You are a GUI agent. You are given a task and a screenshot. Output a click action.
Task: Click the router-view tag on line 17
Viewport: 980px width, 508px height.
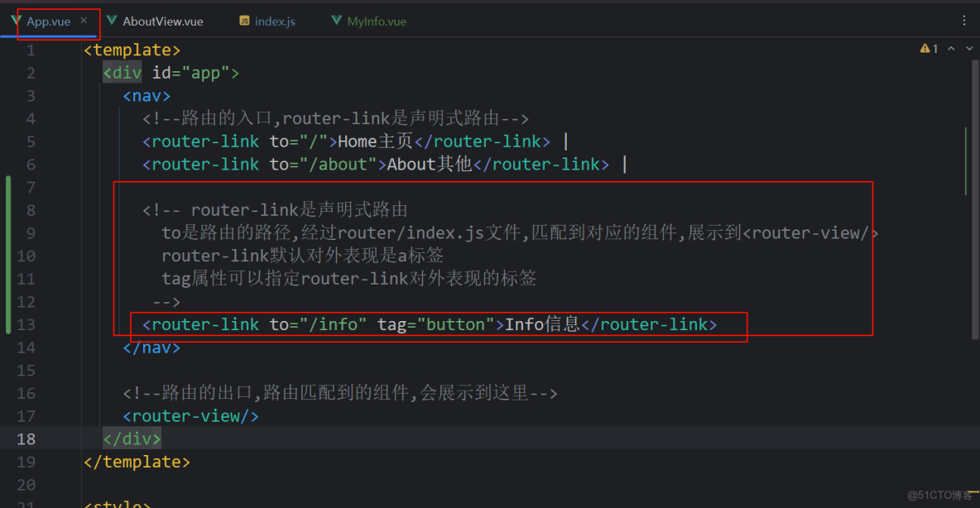pyautogui.click(x=190, y=415)
